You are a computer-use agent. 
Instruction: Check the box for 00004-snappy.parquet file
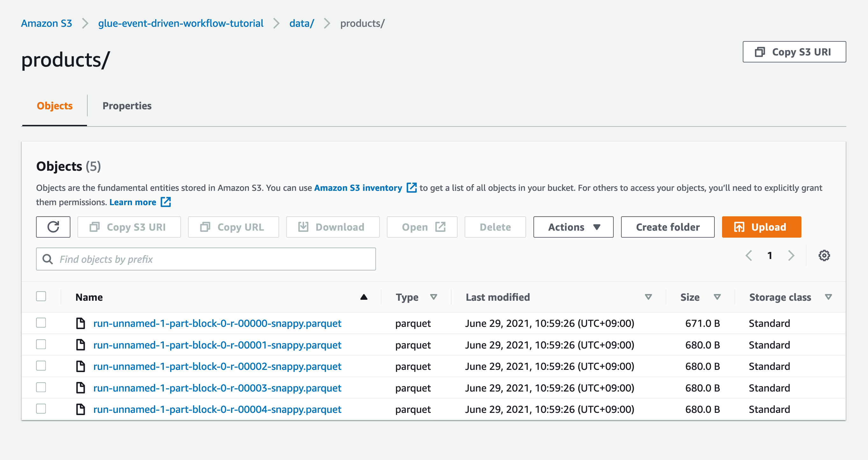41,409
